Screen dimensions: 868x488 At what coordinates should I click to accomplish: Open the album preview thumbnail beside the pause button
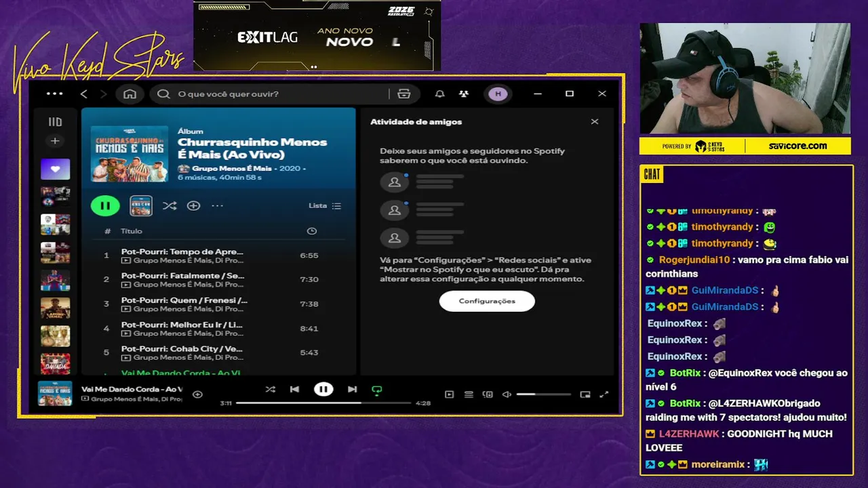[141, 205]
